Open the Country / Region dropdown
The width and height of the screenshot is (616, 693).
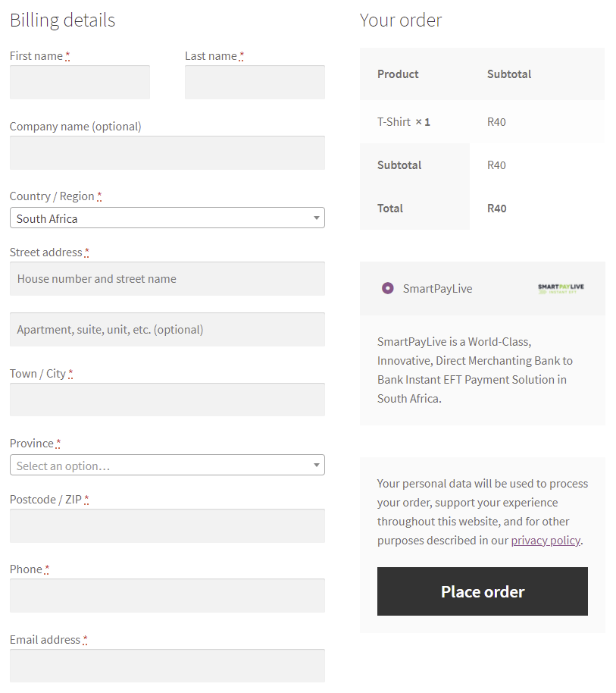coord(167,218)
